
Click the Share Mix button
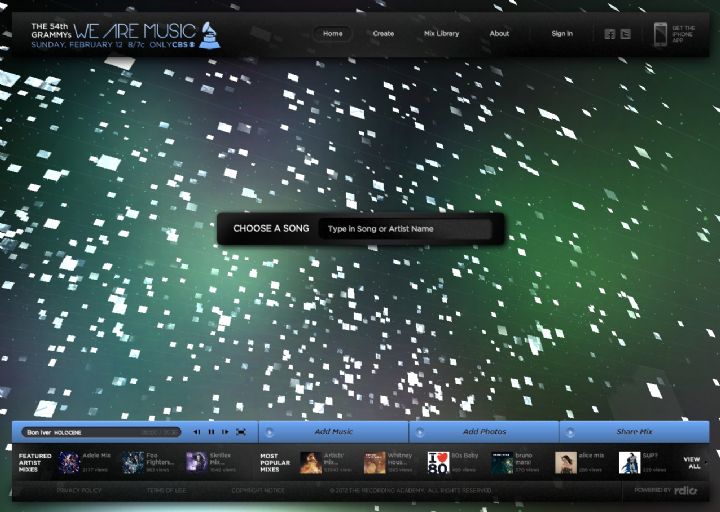(x=634, y=432)
